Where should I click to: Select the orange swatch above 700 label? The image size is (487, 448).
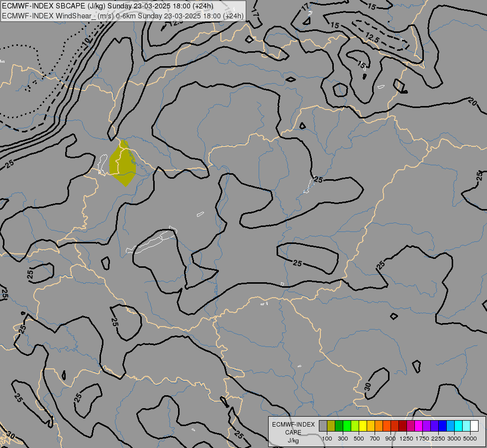pos(379,426)
